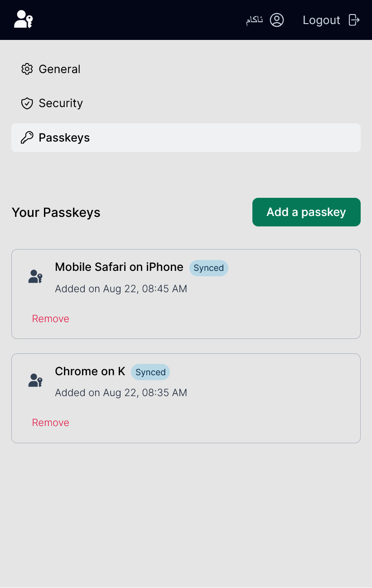The image size is (372, 588).
Task: Click the Synced badge on Mobile Safari passkey
Action: (x=208, y=268)
